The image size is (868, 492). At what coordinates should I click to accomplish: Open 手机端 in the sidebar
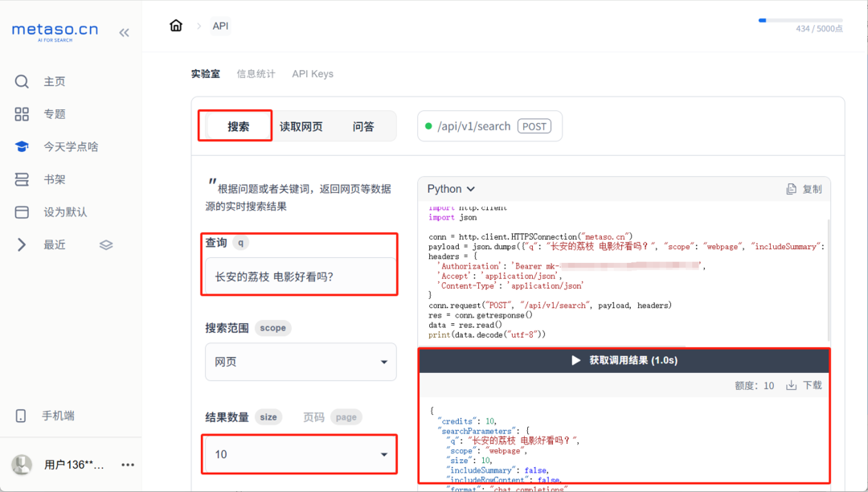click(58, 416)
